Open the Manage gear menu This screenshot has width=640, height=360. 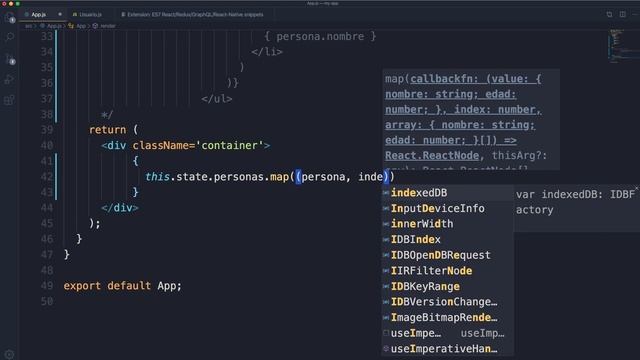9,354
